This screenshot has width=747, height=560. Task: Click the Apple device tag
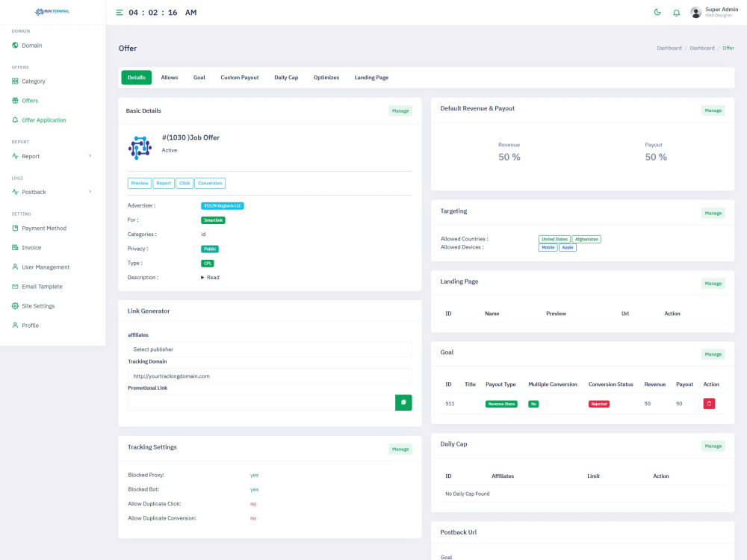(x=568, y=248)
